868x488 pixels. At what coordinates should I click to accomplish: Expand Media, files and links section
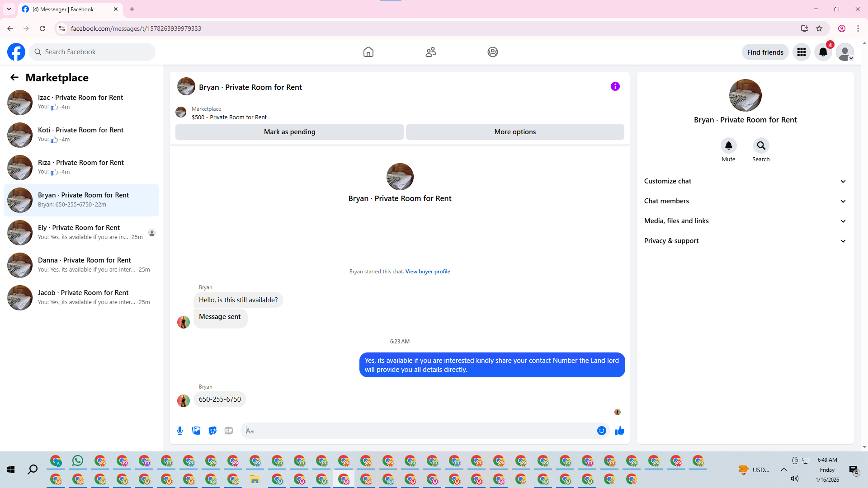click(x=745, y=221)
